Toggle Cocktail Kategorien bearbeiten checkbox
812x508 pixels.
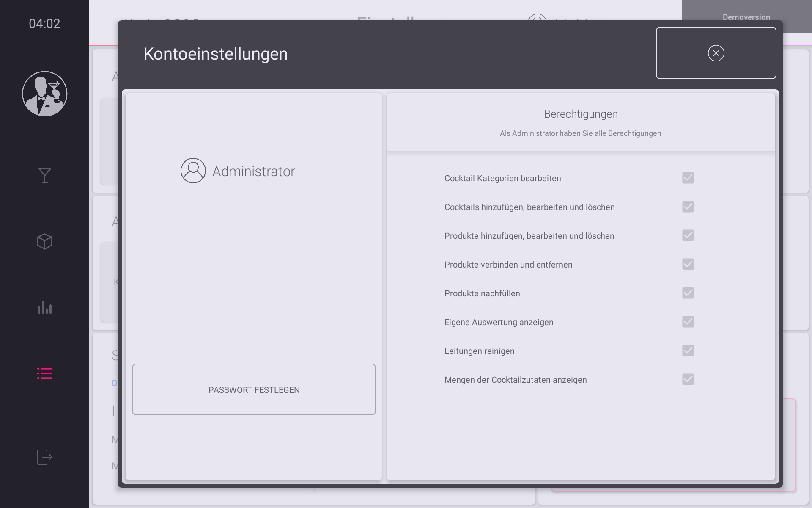[x=688, y=178]
